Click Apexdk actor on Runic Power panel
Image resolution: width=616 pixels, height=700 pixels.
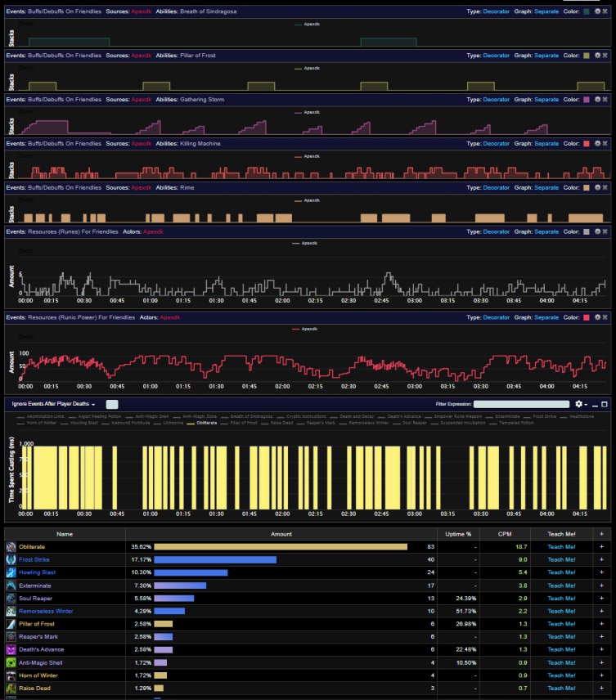click(169, 317)
